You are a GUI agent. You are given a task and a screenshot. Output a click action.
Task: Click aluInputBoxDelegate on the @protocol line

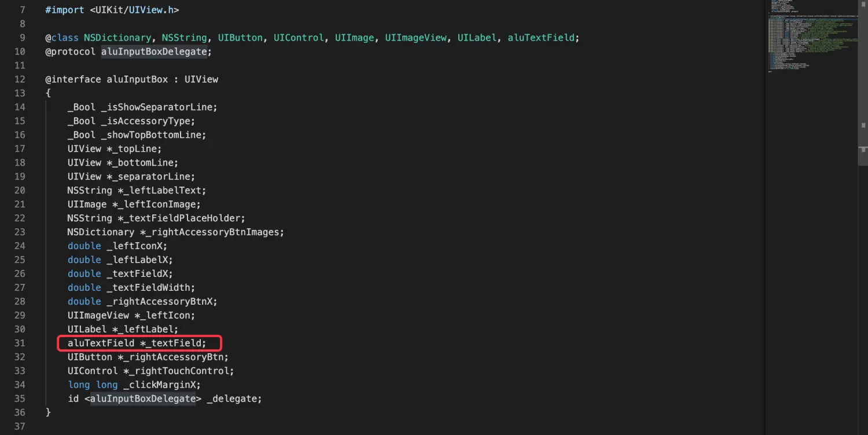click(x=154, y=52)
